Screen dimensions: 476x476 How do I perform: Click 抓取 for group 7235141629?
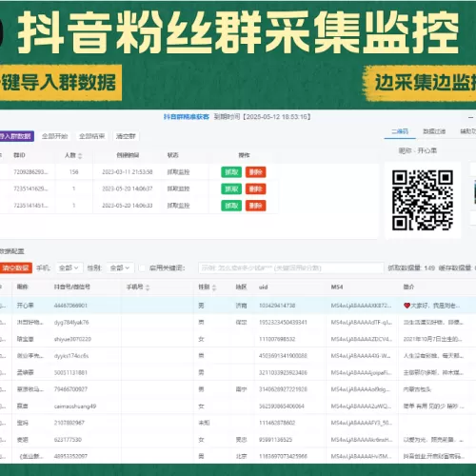click(231, 188)
